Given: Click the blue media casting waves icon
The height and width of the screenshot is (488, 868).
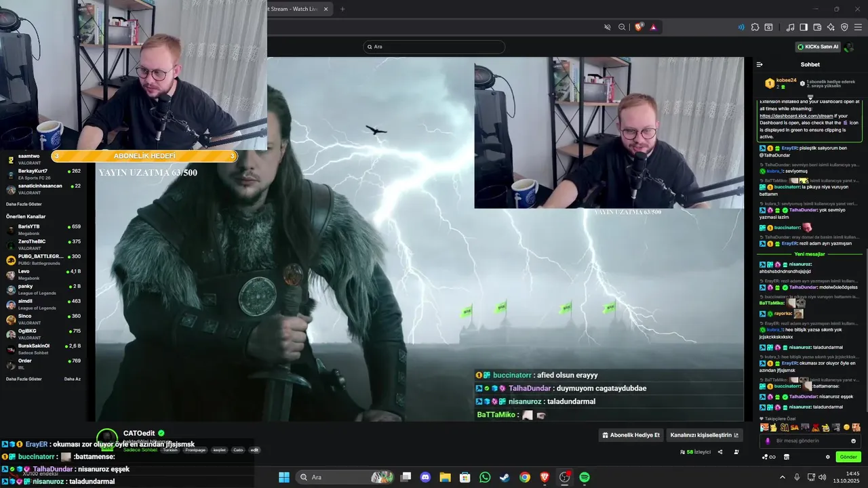Looking at the screenshot, I should [741, 27].
